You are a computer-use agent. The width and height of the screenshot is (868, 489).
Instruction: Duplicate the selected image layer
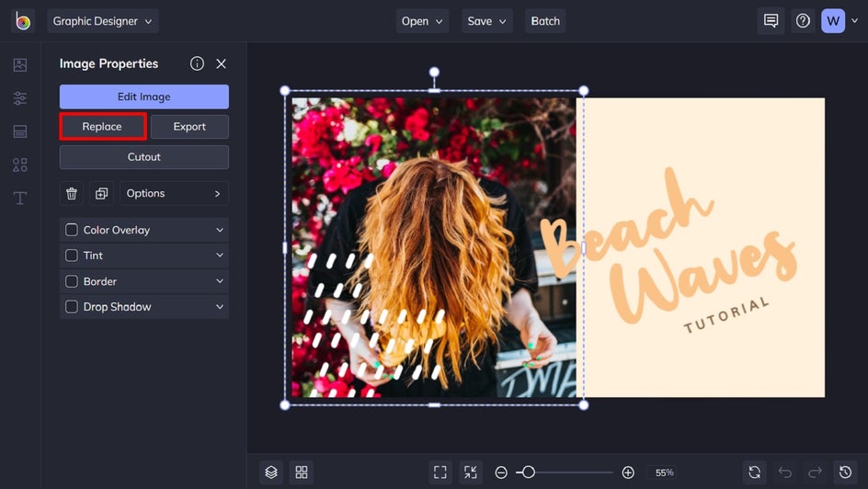click(x=101, y=193)
